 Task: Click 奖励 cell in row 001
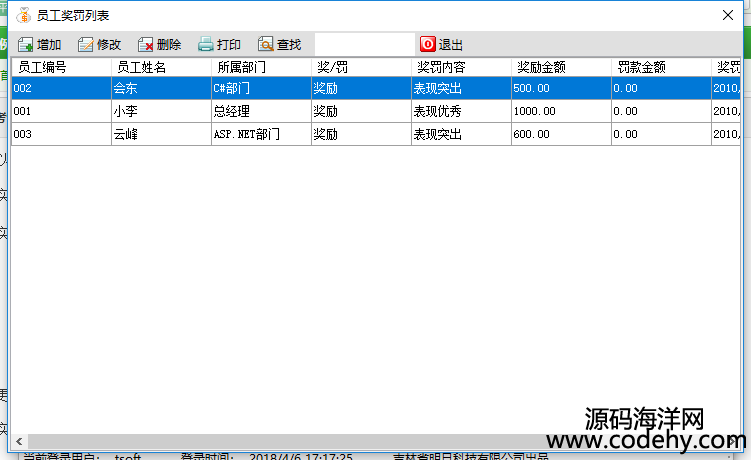(x=362, y=111)
